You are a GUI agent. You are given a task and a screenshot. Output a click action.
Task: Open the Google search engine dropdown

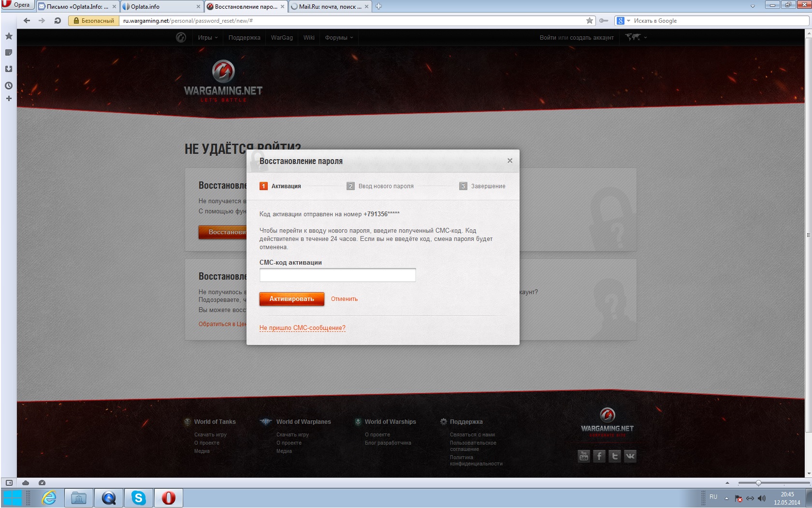623,21
